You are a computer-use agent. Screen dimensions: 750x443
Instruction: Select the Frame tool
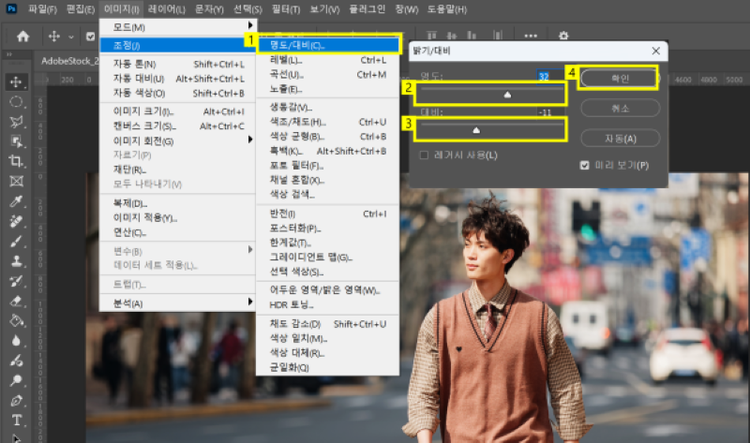[x=16, y=181]
